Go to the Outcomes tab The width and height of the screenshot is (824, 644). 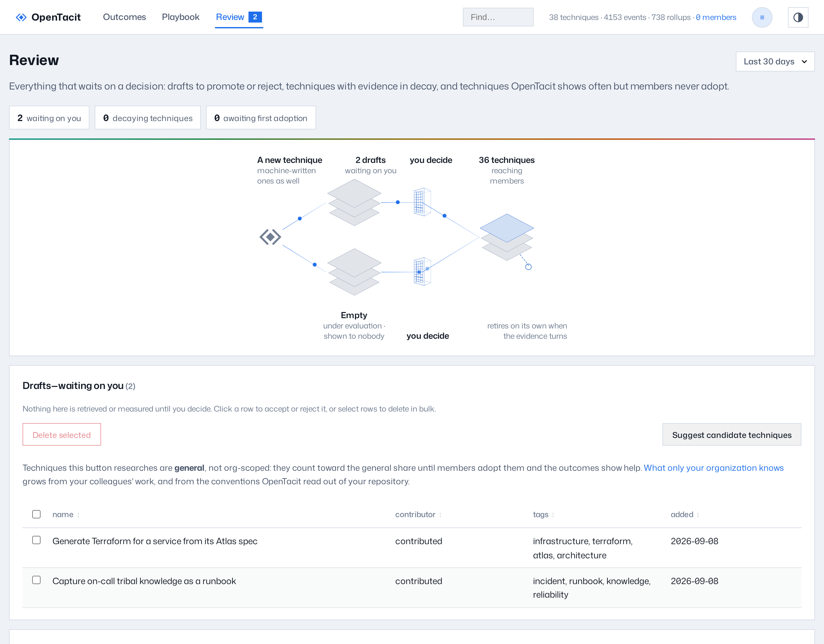[x=125, y=17]
